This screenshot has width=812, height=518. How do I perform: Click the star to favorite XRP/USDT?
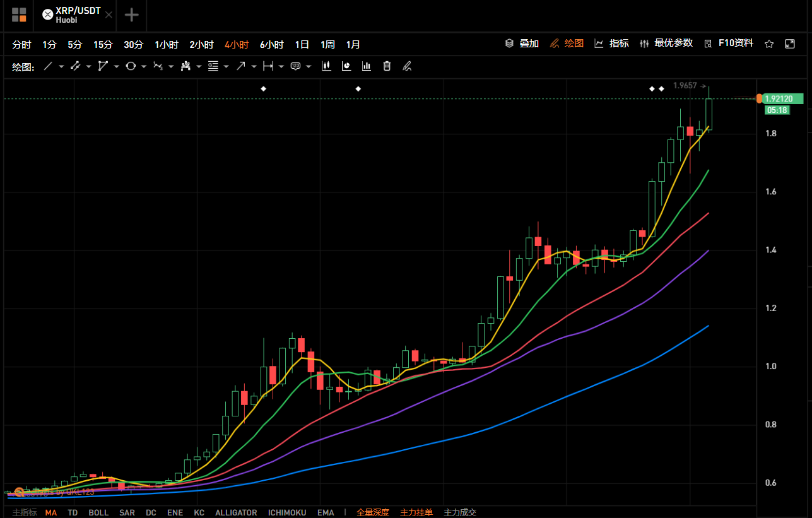(x=768, y=44)
